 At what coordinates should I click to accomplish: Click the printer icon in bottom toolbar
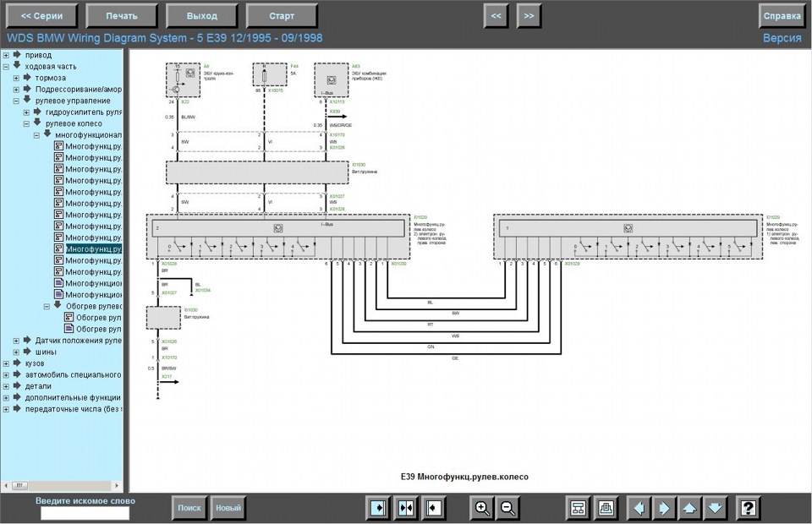click(x=606, y=509)
